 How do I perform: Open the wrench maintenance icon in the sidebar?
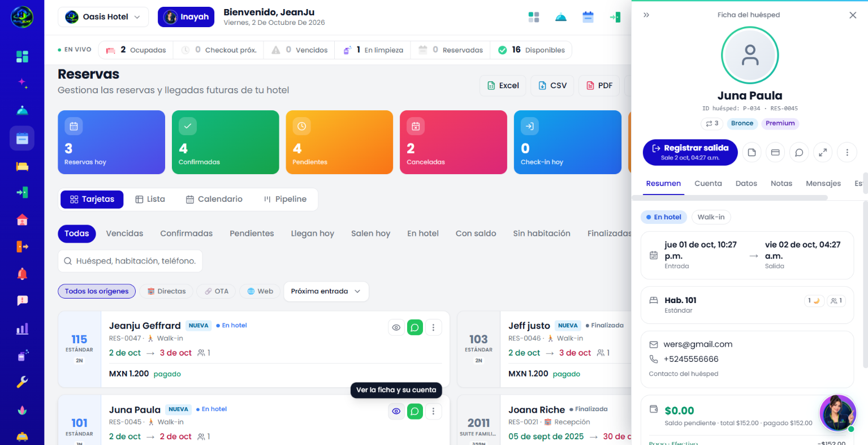[x=22, y=382]
